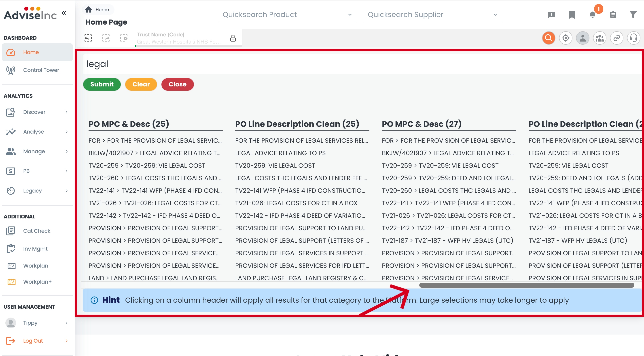Select Cat Check in sidebar
The width and height of the screenshot is (644, 356).
(36, 231)
